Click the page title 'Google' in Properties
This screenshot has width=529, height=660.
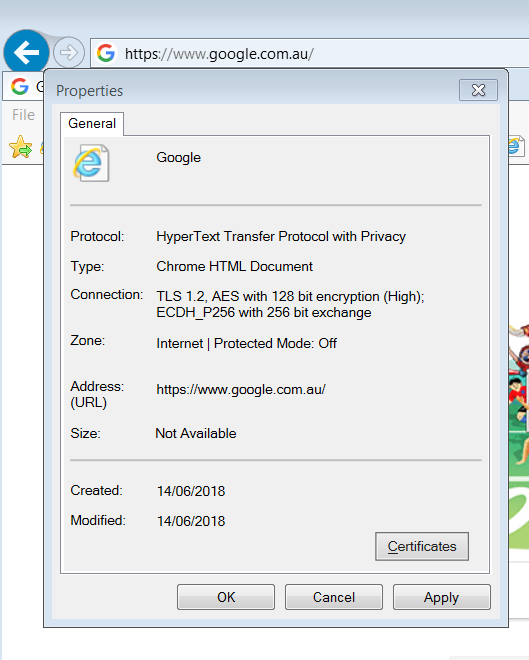coord(178,157)
